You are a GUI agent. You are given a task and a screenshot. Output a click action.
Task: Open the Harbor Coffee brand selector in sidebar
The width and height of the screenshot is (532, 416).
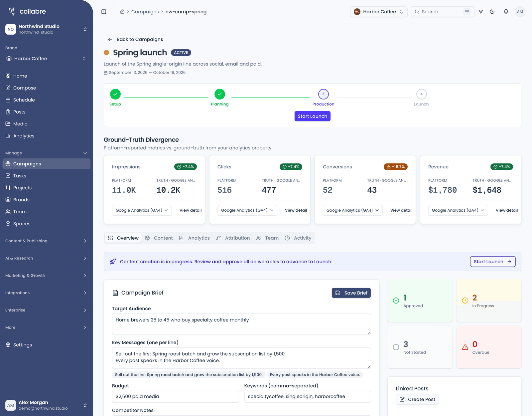pyautogui.click(x=47, y=59)
